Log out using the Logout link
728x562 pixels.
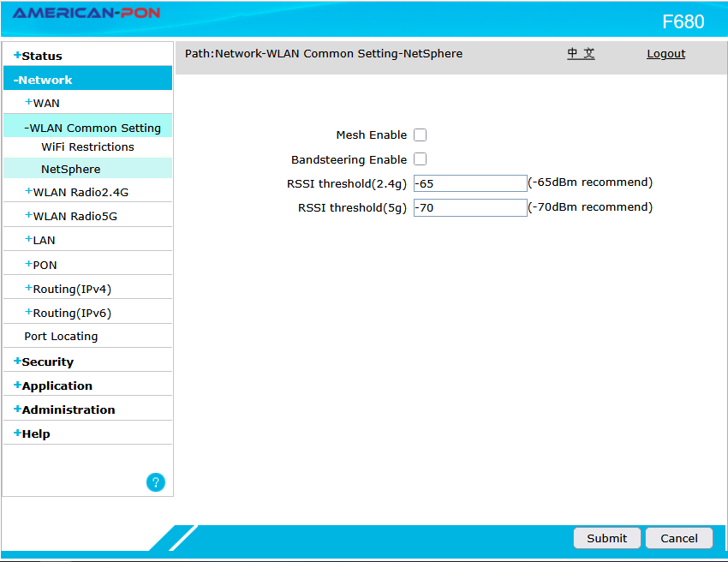pyautogui.click(x=665, y=54)
